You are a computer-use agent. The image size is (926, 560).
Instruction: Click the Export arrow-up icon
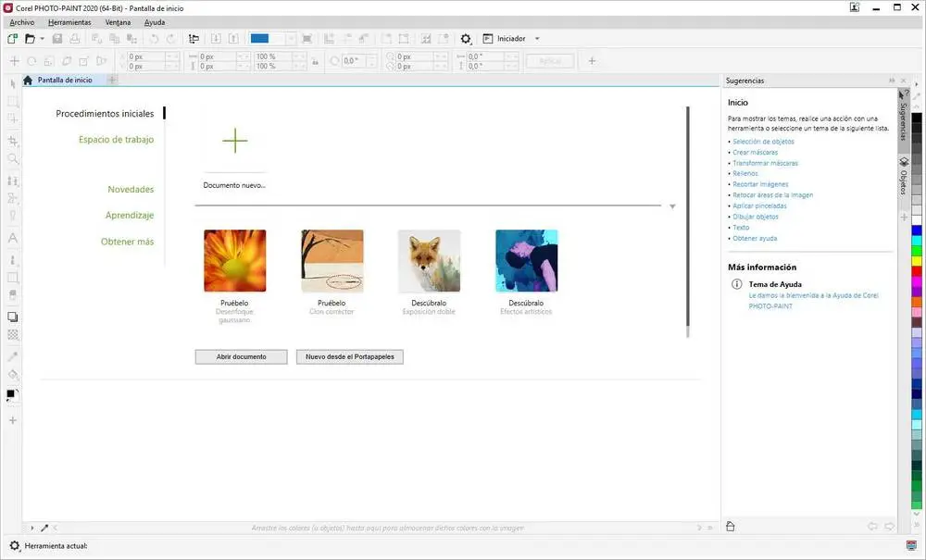[234, 39]
